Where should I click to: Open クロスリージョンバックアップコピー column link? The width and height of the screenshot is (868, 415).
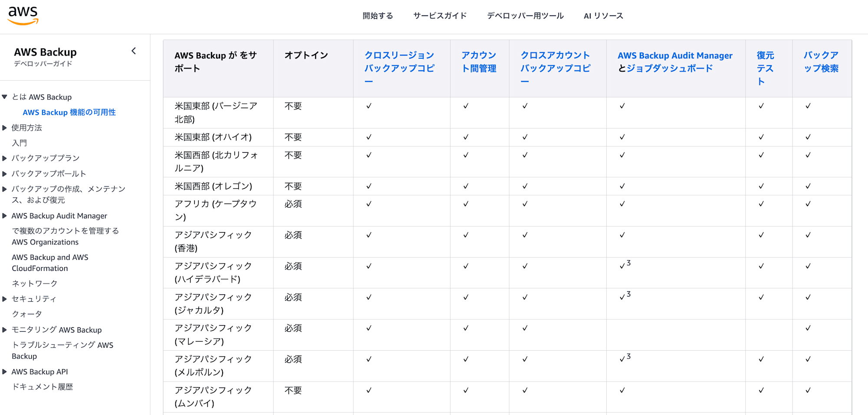399,68
